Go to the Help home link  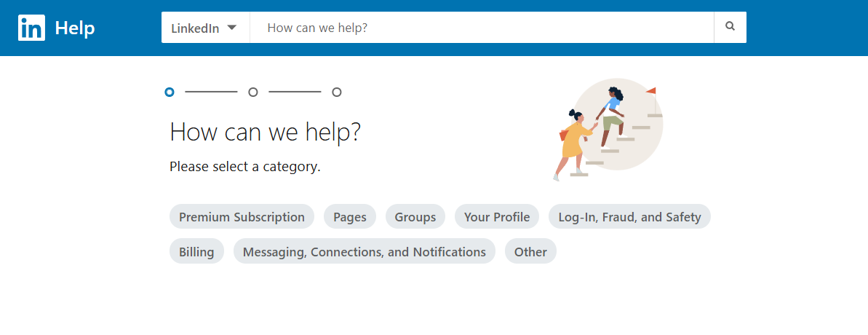click(75, 28)
